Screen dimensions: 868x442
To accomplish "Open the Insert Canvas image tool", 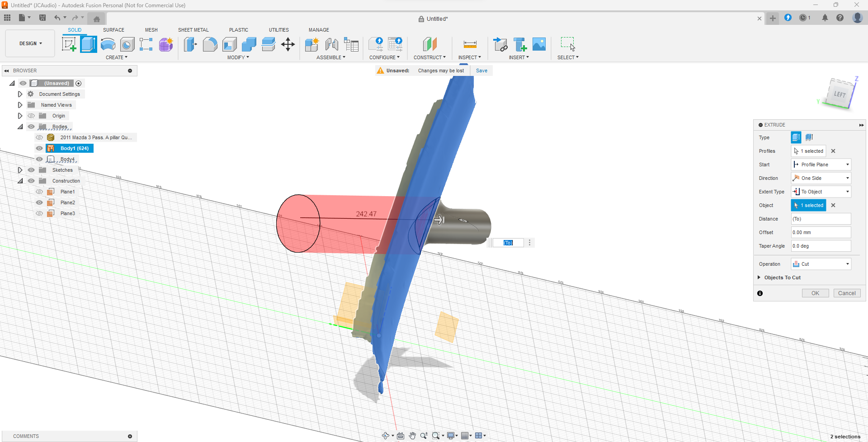I will coord(539,44).
